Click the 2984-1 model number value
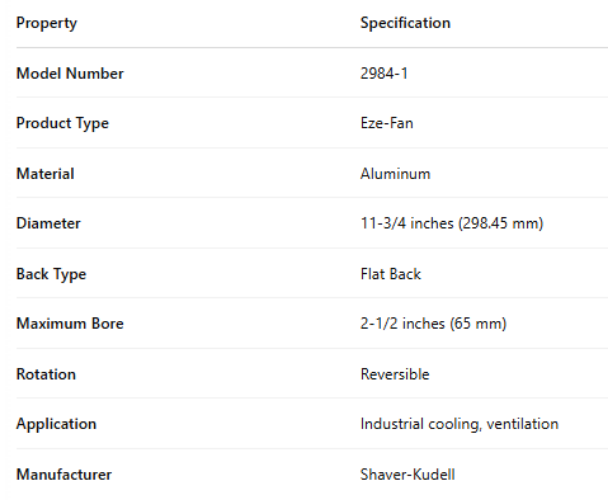The image size is (608, 500). [380, 74]
